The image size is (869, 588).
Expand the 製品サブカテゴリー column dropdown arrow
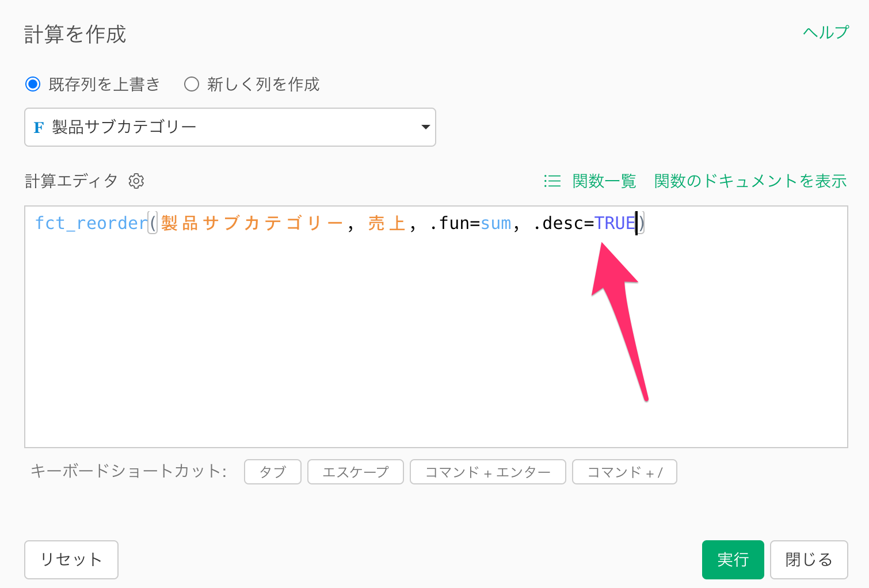click(x=425, y=127)
